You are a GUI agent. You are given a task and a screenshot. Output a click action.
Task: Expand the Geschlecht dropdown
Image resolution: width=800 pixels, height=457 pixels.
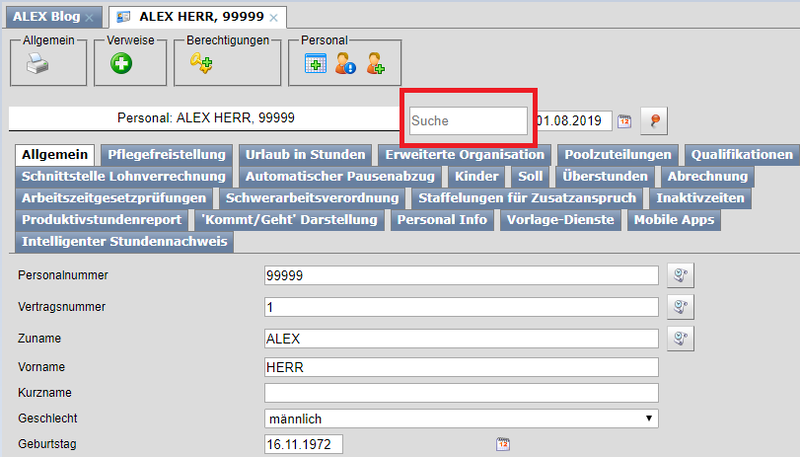[650, 418]
